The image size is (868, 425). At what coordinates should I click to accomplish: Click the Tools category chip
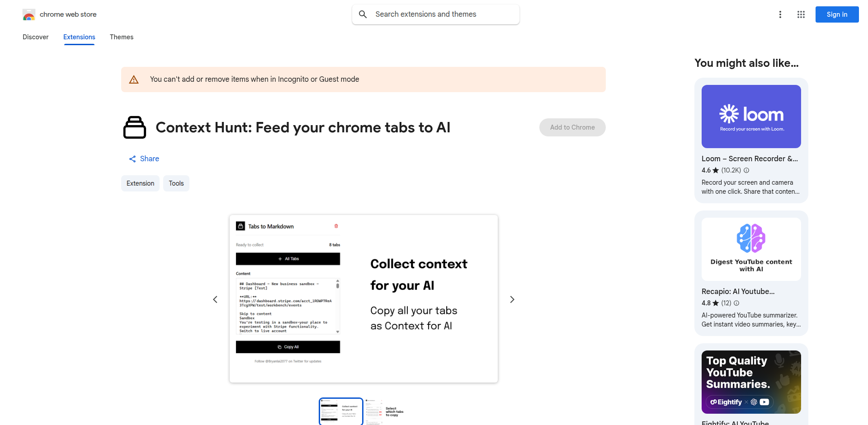click(x=176, y=183)
